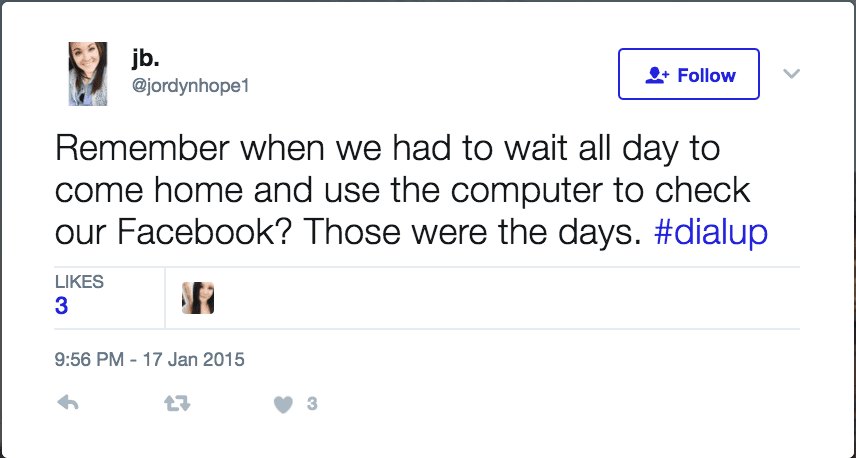Open jb.'s profile picture
856x458 pixels.
click(88, 74)
